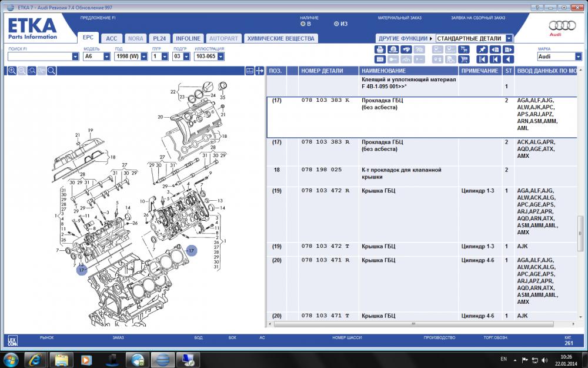Click the print icon in toolbar
The image size is (588, 368).
pos(380,49)
